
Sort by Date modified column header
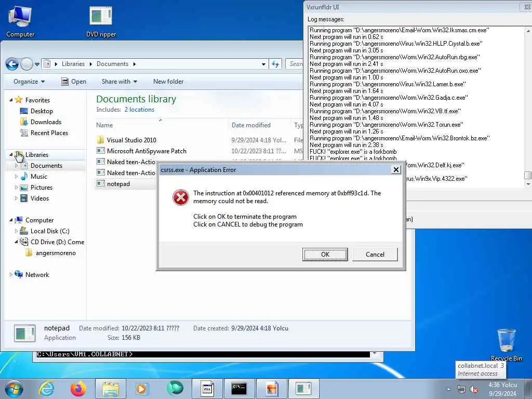251,125
